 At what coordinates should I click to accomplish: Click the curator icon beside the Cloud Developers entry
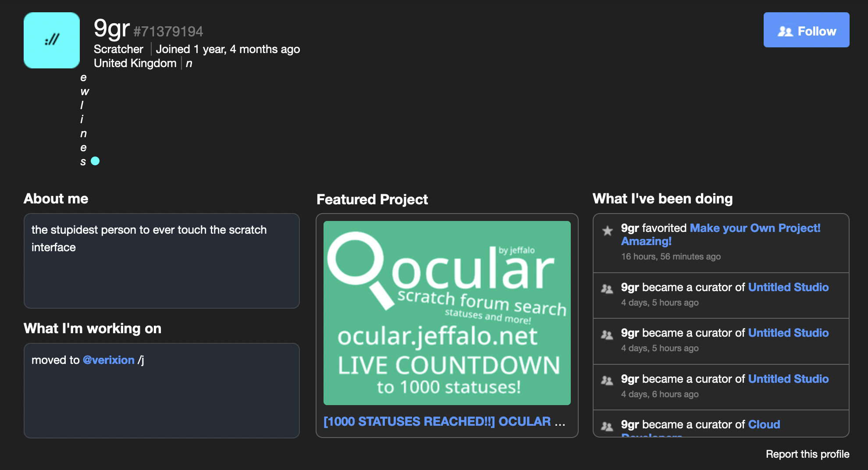tap(608, 425)
